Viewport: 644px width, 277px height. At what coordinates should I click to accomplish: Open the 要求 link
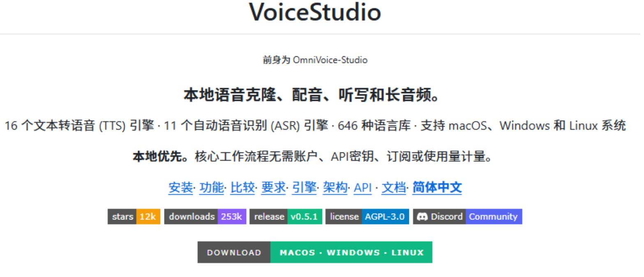coord(273,187)
